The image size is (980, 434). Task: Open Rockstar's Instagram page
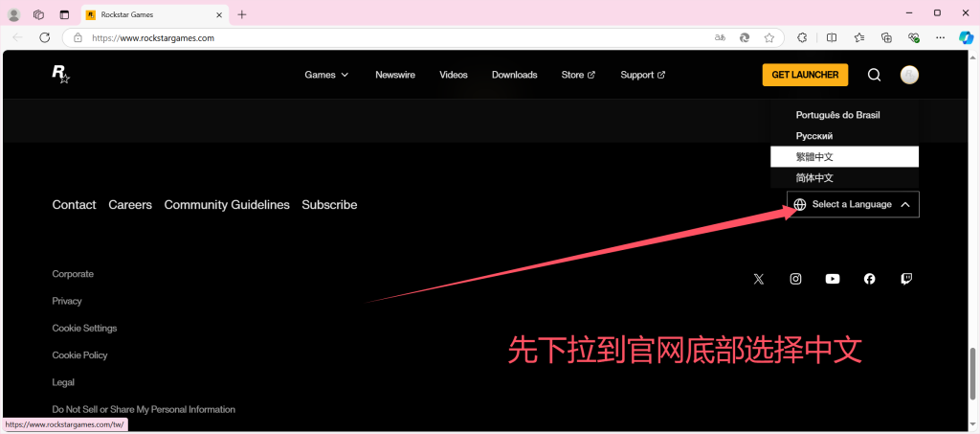coord(795,279)
